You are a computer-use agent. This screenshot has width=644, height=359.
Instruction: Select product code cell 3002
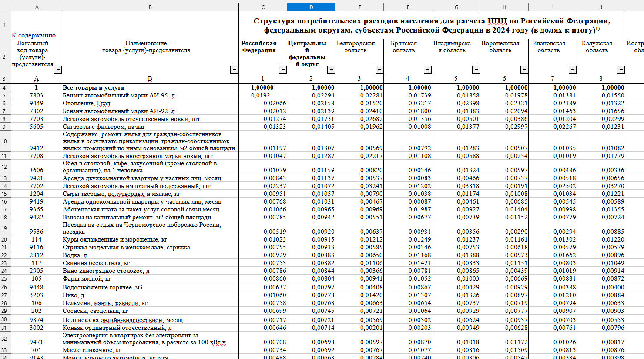[x=37, y=328]
